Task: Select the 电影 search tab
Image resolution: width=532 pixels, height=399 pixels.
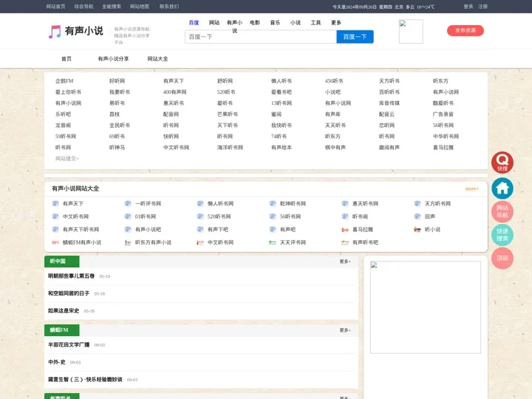Action: (255, 22)
